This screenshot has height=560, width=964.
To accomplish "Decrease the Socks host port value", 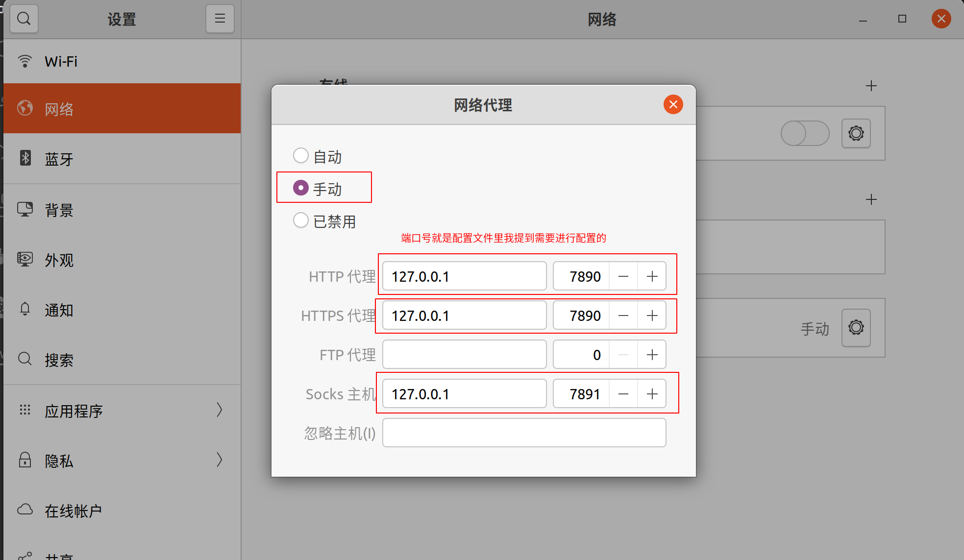I will (623, 394).
